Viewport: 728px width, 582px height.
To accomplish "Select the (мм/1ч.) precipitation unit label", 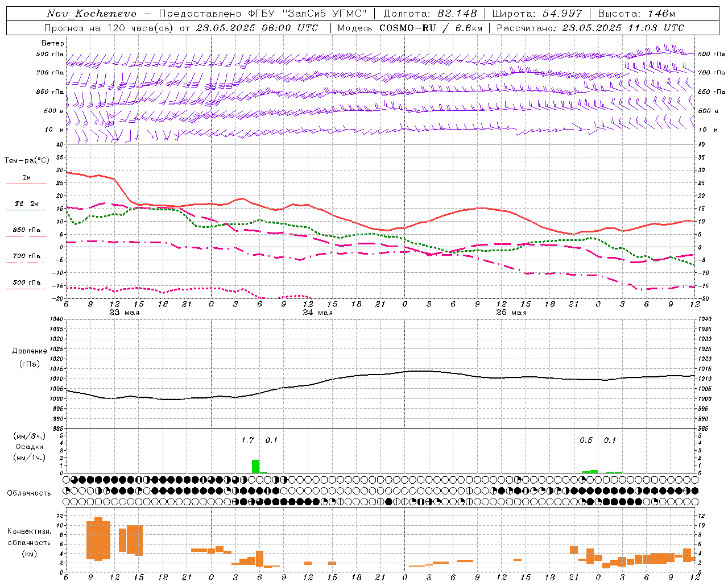I will click(x=30, y=458).
